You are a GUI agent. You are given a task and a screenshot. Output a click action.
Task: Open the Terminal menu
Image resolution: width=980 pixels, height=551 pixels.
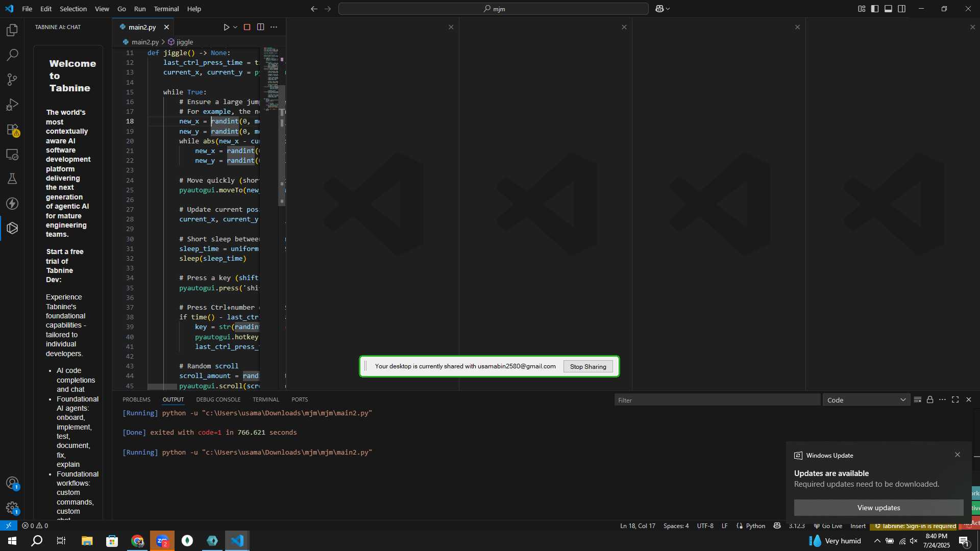tap(166, 9)
